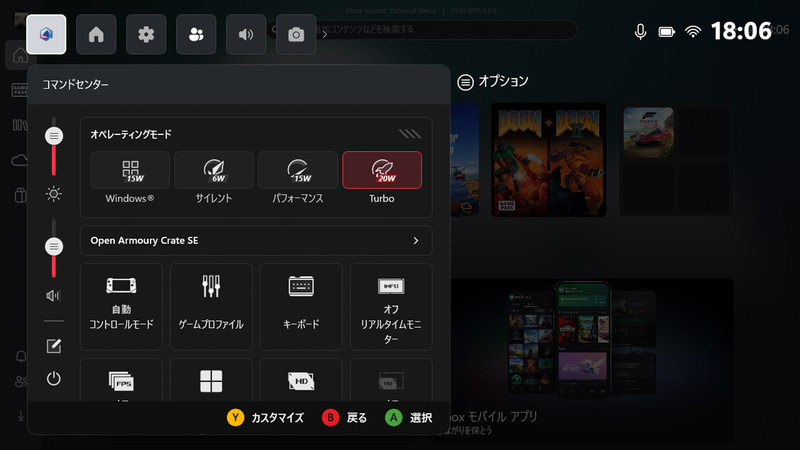Click the power icon in the Command Center panel
The height and width of the screenshot is (450, 800).
pyautogui.click(x=54, y=379)
